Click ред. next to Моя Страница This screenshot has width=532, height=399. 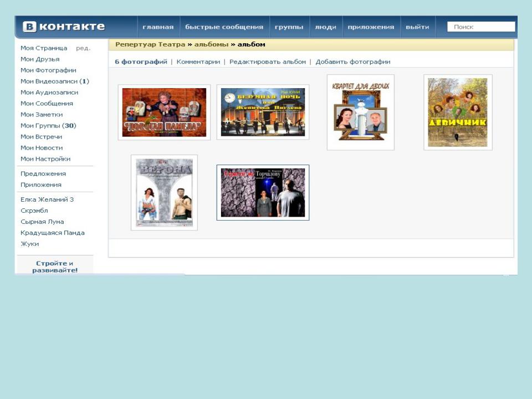[83, 48]
